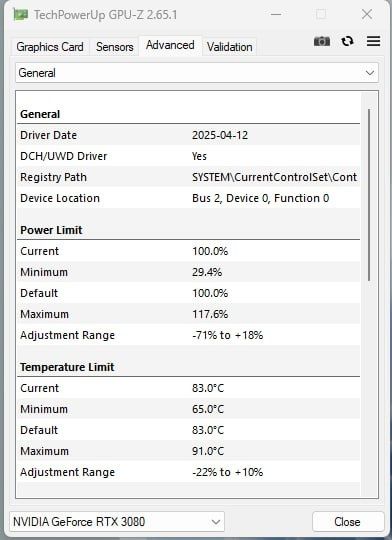This screenshot has width=392, height=540.
Task: Open the hamburger menu icon
Action: (373, 41)
